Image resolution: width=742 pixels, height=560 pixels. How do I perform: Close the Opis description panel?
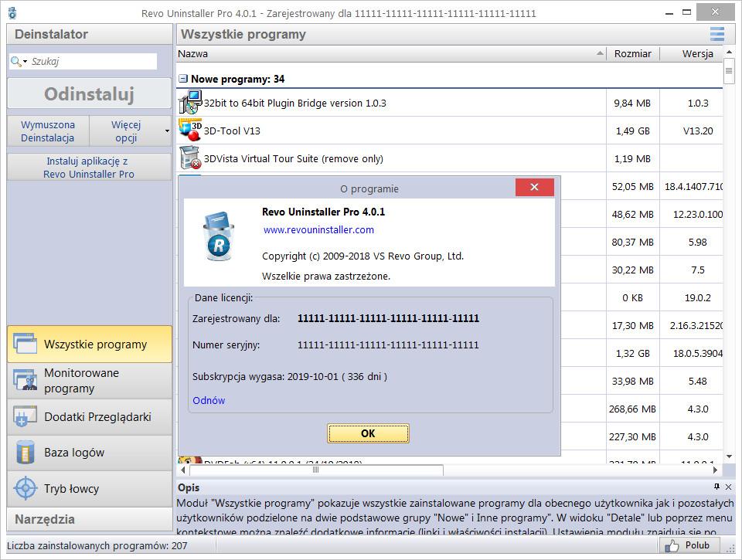pos(728,487)
